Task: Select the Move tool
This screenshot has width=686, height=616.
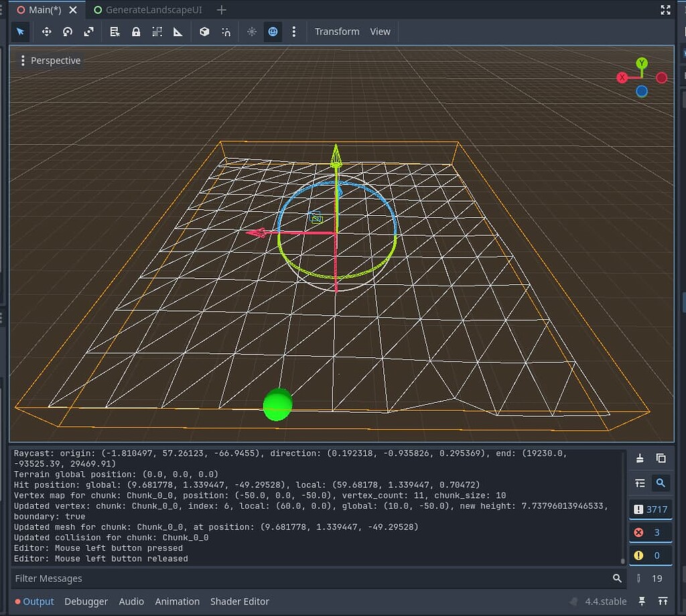Action: tap(46, 32)
